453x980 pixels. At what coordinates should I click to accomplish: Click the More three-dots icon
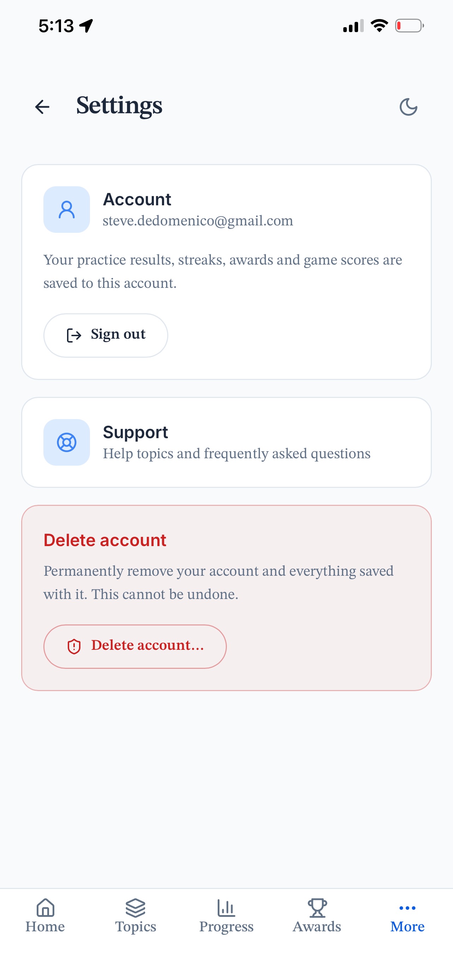coord(407,908)
